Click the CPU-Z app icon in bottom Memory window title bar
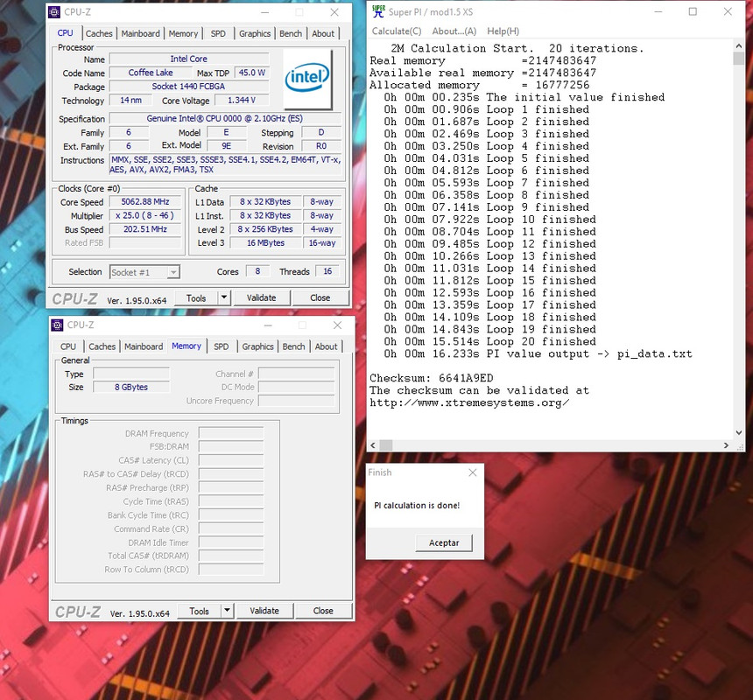Screen dimensions: 753x700 [x=57, y=325]
